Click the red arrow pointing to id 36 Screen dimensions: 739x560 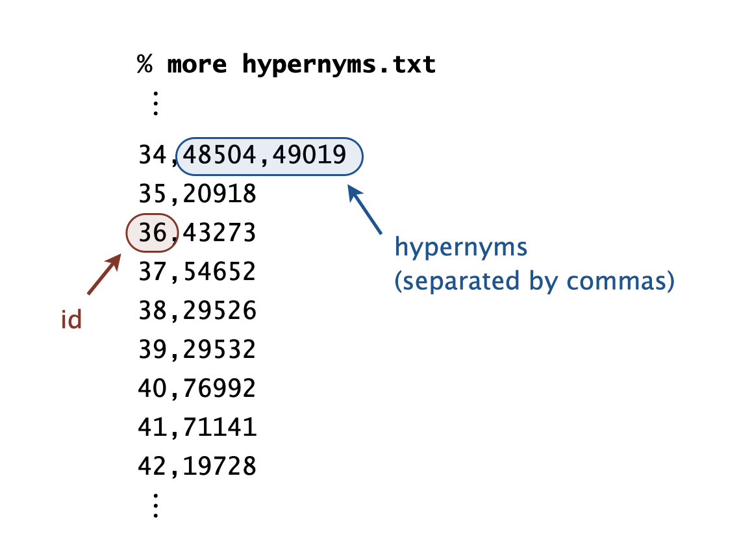105,275
